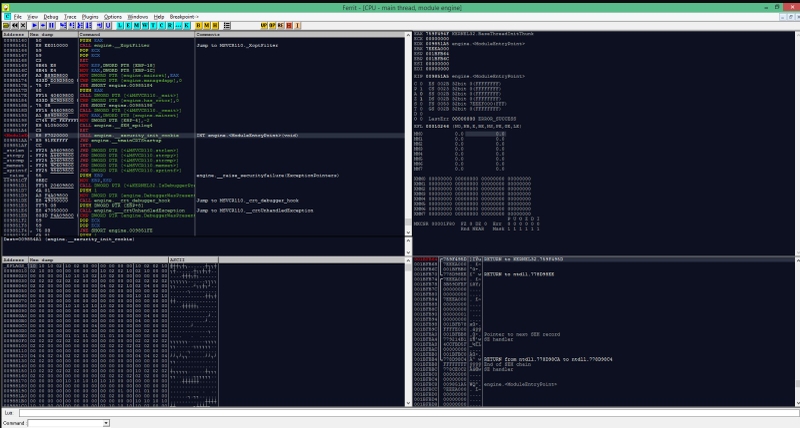Image resolution: width=800 pixels, height=428 pixels.
Task: Open INT3 breakpoints with yellow 'B' icon
Action: [x=198, y=26]
